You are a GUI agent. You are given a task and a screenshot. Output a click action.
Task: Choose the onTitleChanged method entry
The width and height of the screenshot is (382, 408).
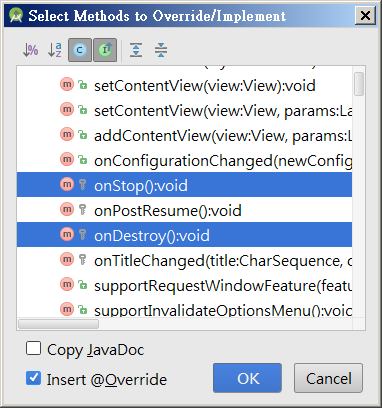tap(184, 260)
